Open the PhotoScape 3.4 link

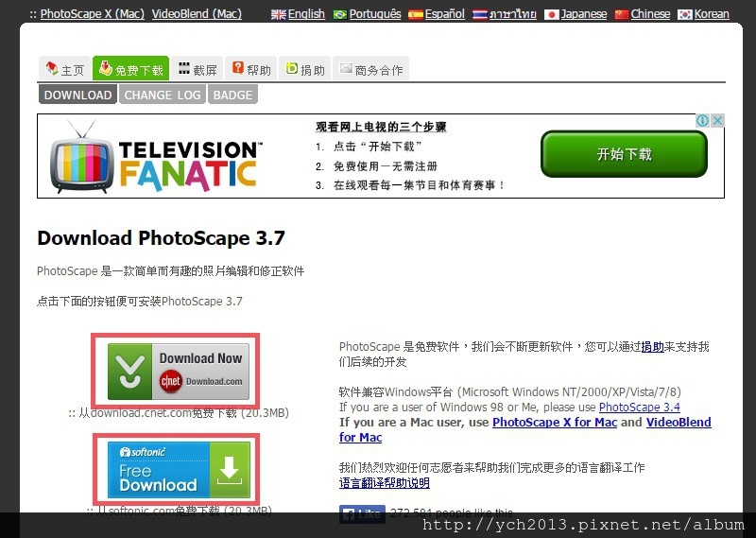click(640, 408)
